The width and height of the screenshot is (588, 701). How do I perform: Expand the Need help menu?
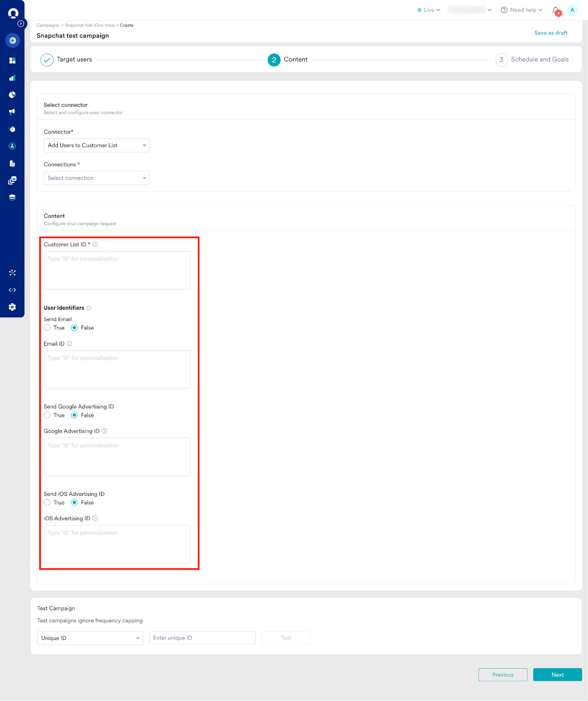point(526,10)
